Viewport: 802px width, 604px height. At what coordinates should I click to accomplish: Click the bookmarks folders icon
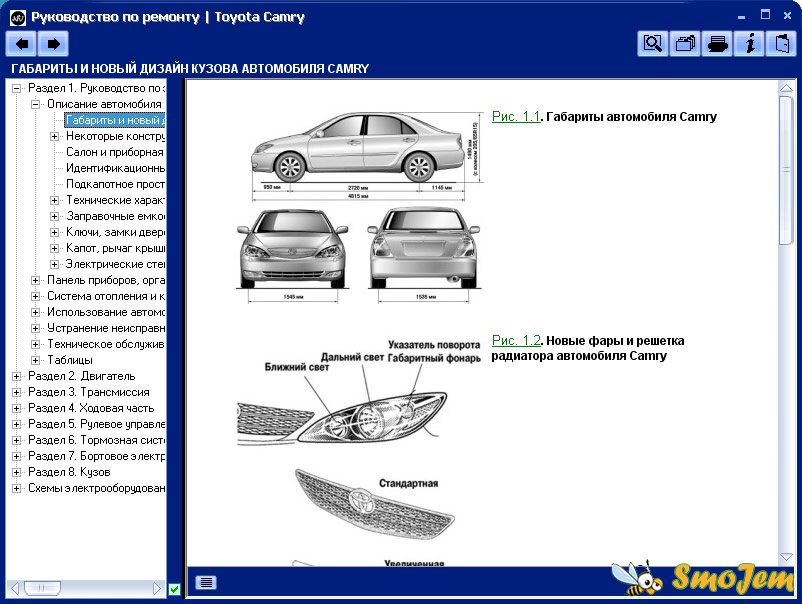(x=685, y=43)
